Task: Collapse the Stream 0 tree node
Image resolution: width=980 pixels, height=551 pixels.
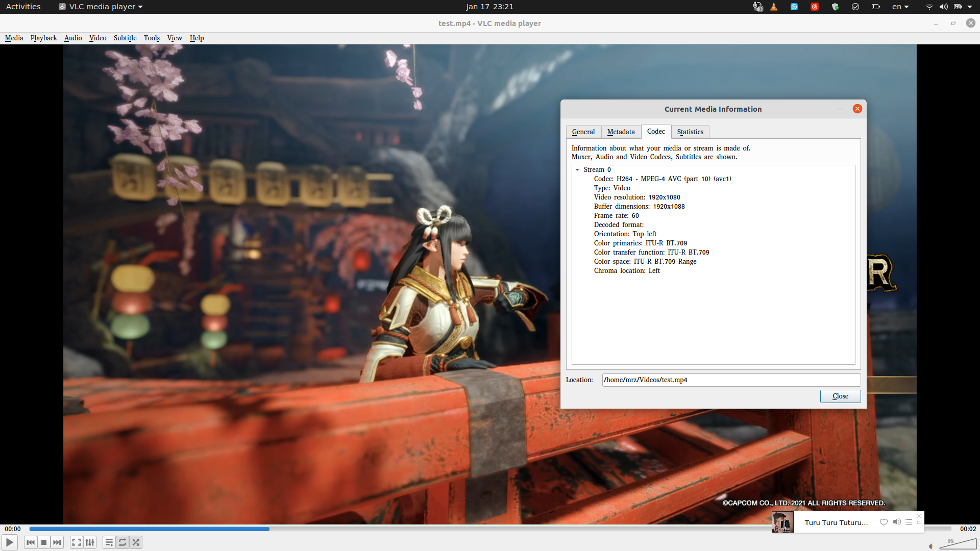Action: [577, 170]
